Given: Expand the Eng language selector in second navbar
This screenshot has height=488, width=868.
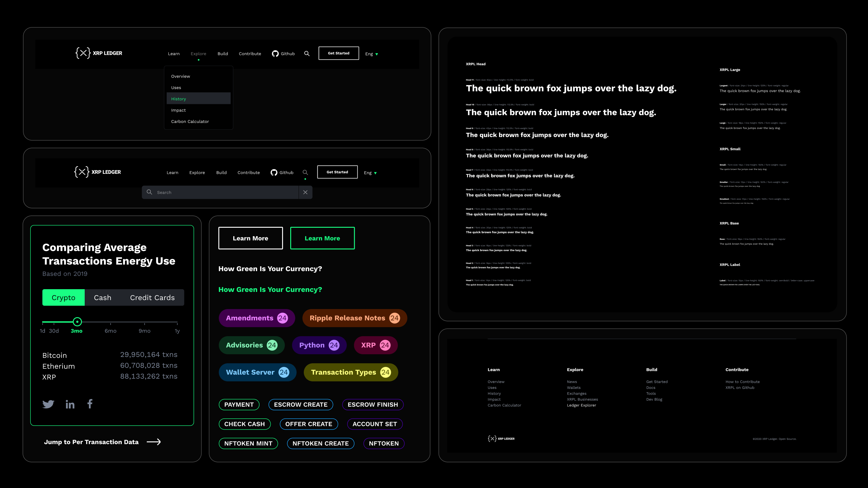Looking at the screenshot, I should pos(370,173).
